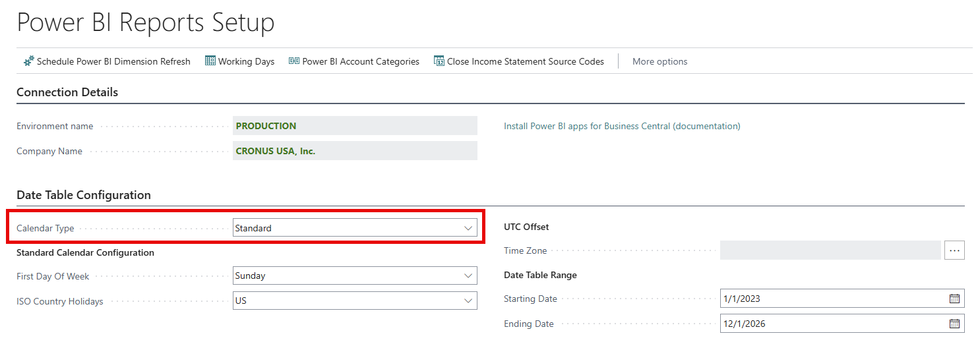The image size is (980, 348).
Task: Click the Standard Calendar Configuration label
Action: pyautogui.click(x=86, y=252)
